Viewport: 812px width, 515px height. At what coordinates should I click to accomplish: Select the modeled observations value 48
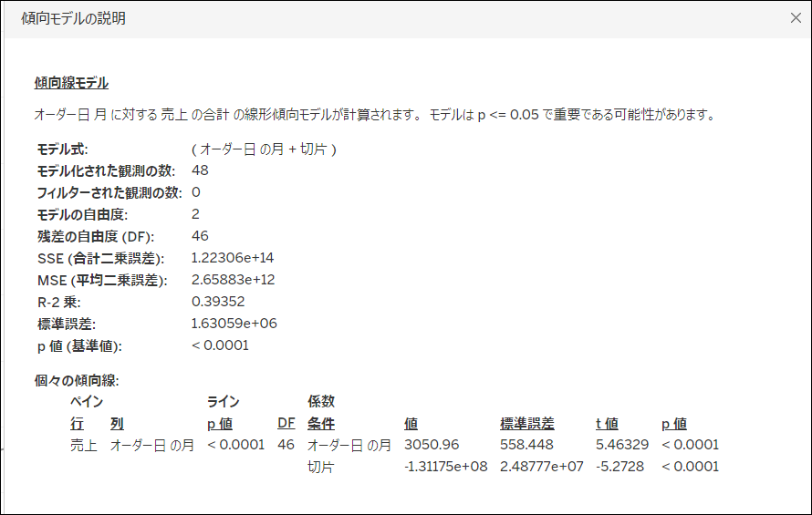point(201,170)
